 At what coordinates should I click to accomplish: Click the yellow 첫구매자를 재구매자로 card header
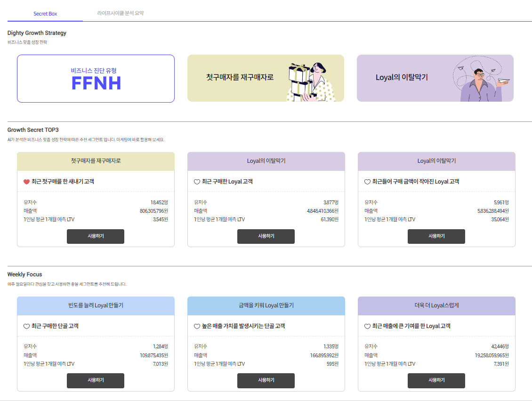[96, 161]
